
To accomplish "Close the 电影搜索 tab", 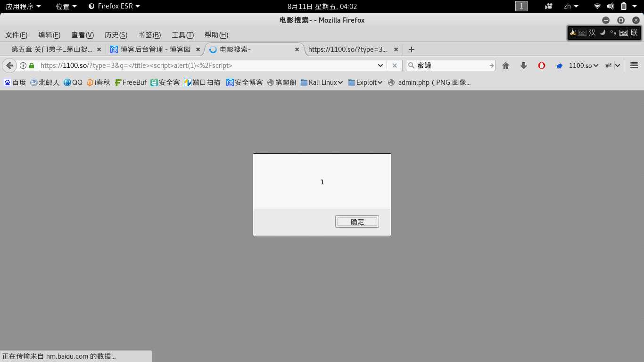I will pyautogui.click(x=297, y=49).
